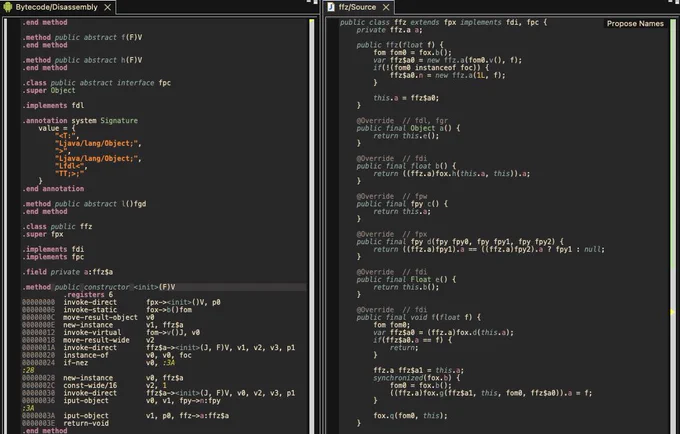Click '@Override // fpx' annotation line
680x434 pixels.
click(x=392, y=234)
